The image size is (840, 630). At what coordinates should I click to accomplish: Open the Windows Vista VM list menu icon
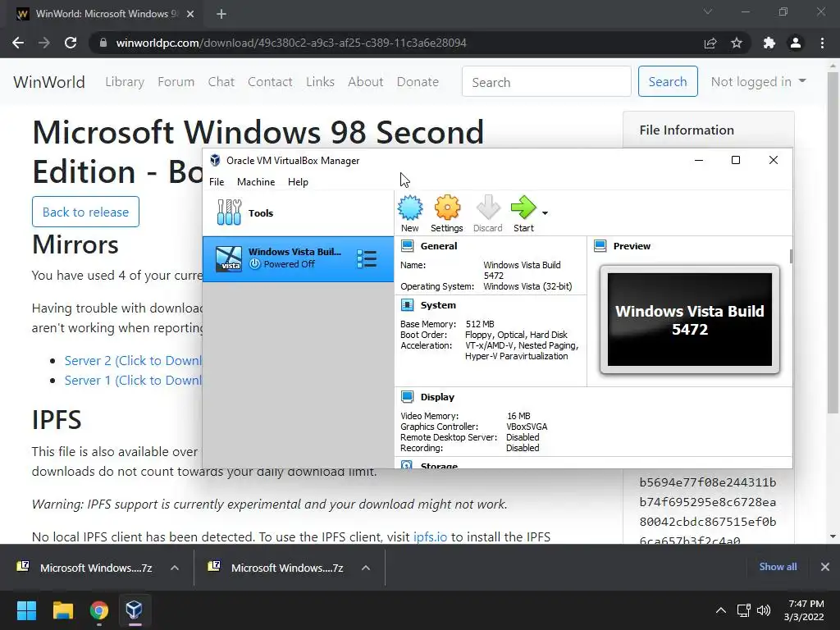point(367,258)
